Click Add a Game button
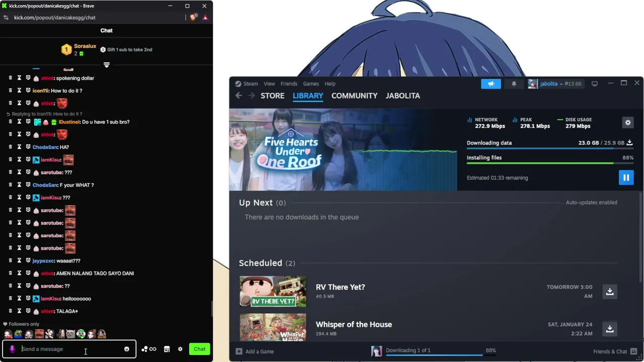 [255, 351]
